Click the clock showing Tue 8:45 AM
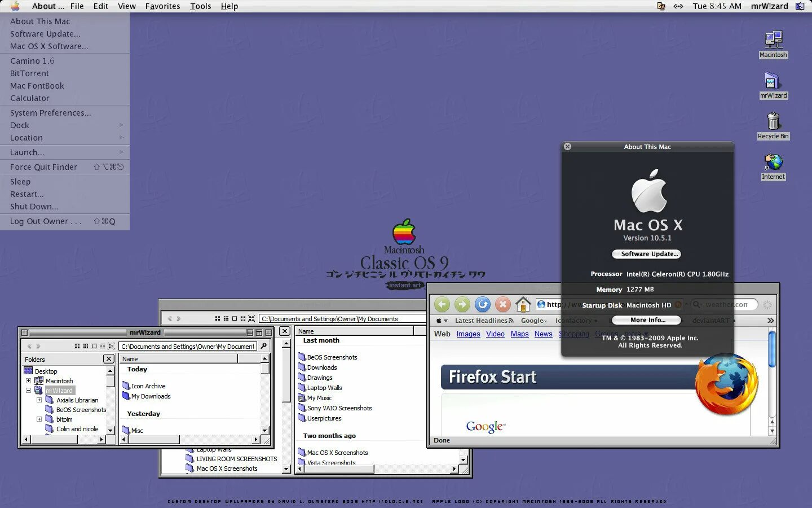This screenshot has width=812, height=508. [717, 6]
